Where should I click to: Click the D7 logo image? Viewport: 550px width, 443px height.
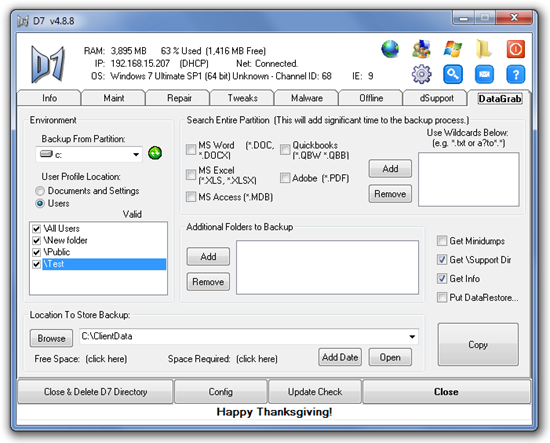[48, 64]
